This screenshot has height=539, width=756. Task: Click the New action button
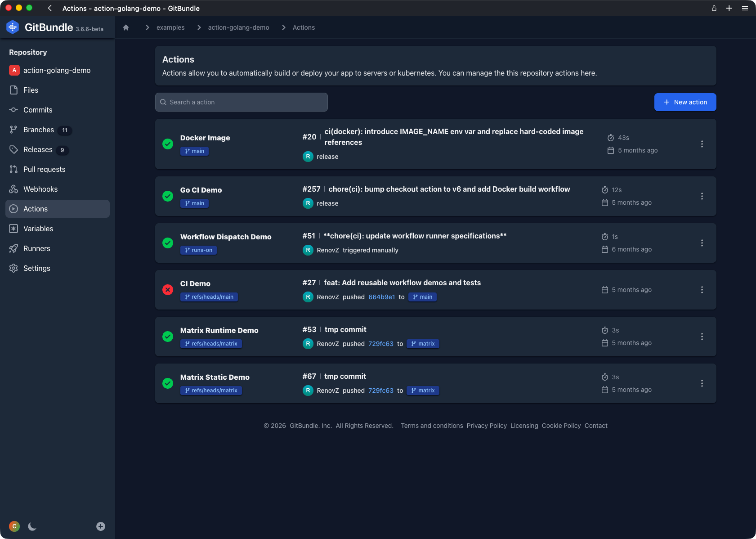click(x=685, y=102)
